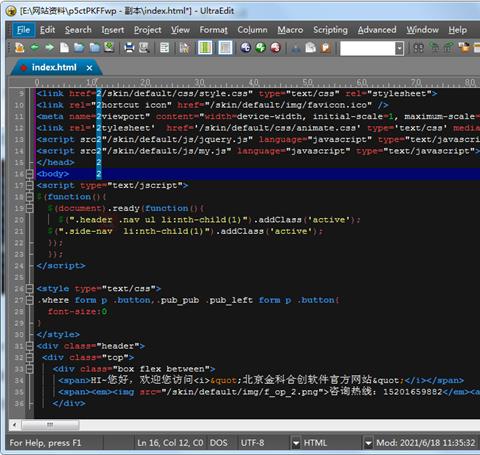Create a new file with the blank page icon
480x455 pixels.
coord(64,48)
